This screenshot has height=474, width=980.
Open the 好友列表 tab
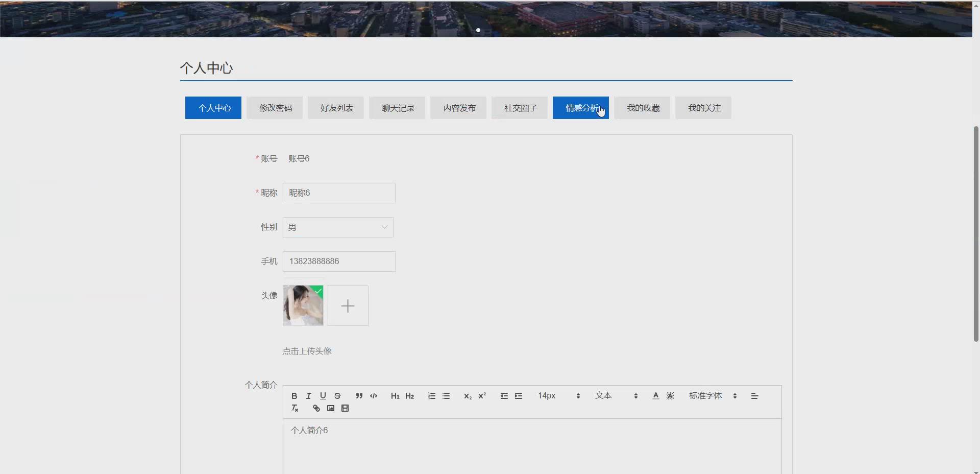point(336,108)
